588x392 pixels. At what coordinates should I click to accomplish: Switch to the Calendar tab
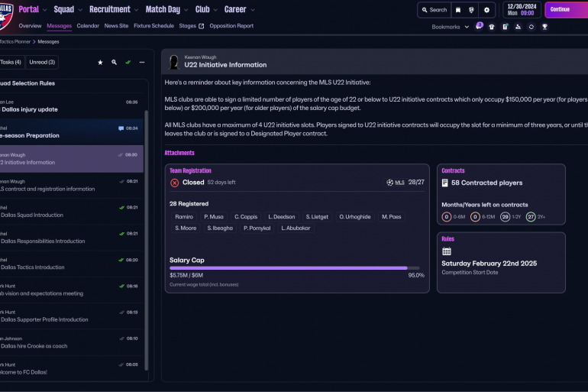pyautogui.click(x=88, y=26)
